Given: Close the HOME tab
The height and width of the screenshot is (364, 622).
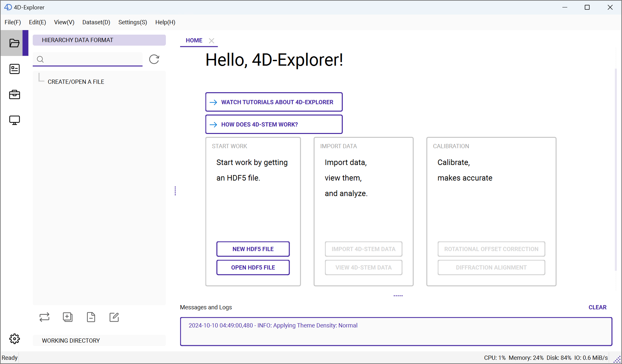Looking at the screenshot, I should (x=212, y=41).
